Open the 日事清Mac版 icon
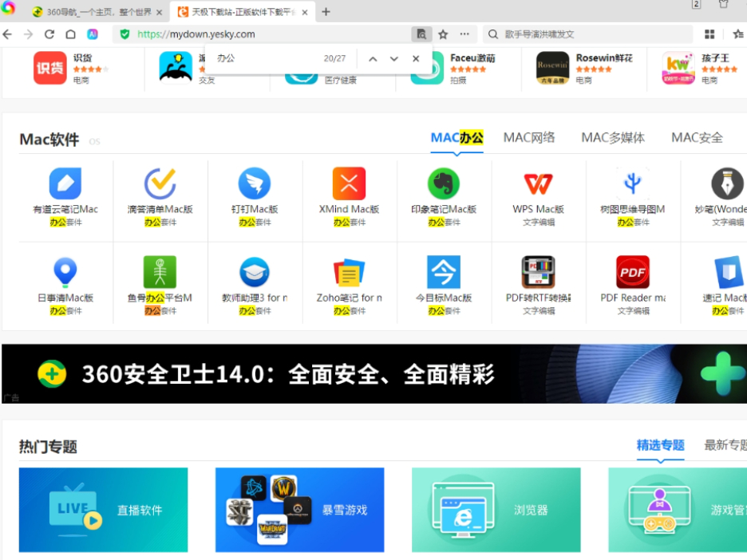Image resolution: width=747 pixels, height=560 pixels. click(x=65, y=272)
